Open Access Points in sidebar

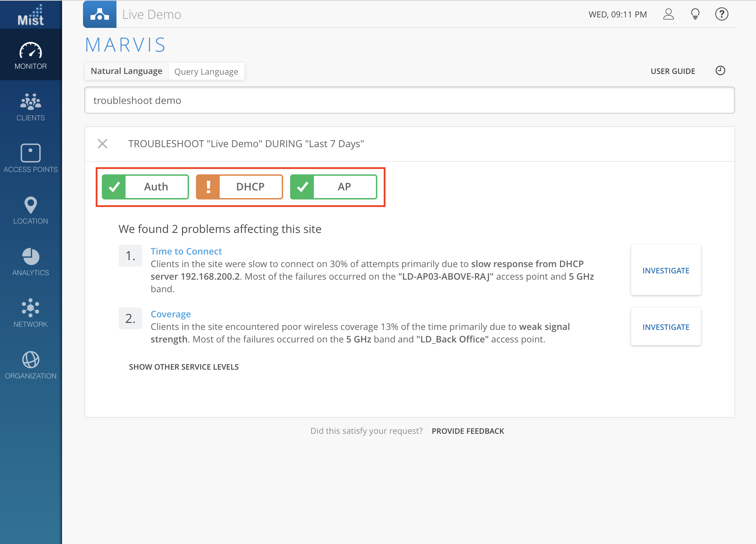click(31, 158)
